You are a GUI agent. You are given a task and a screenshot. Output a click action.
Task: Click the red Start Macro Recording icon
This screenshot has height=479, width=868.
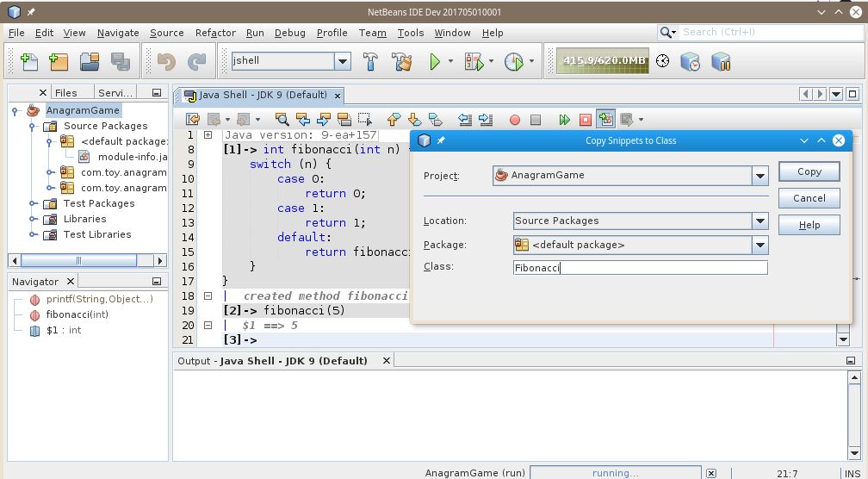point(515,120)
